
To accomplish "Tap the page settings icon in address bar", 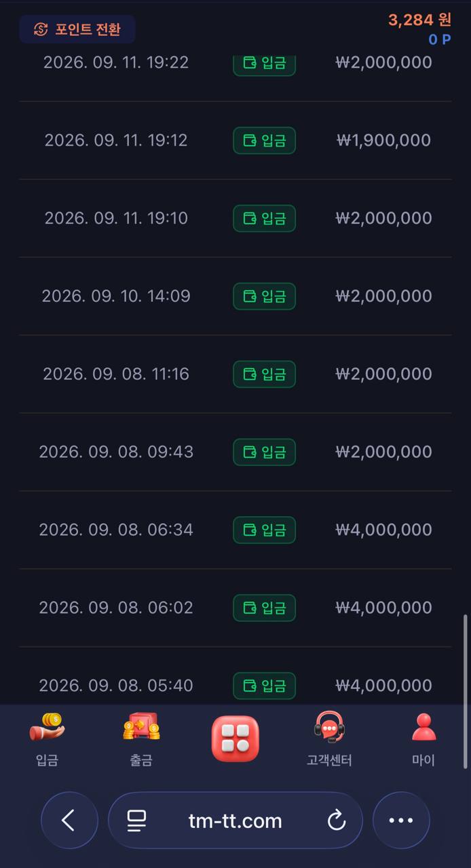I will click(x=137, y=821).
